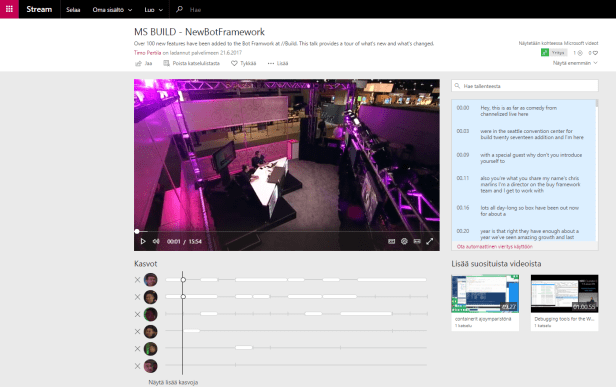Remove video via Poista katselulistasta
The width and height of the screenshot is (616, 387).
(191, 63)
